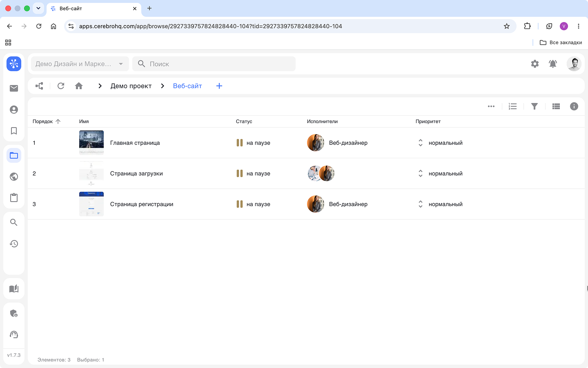Open the Chrome three-dot menu
This screenshot has width=588, height=368.
click(579, 26)
